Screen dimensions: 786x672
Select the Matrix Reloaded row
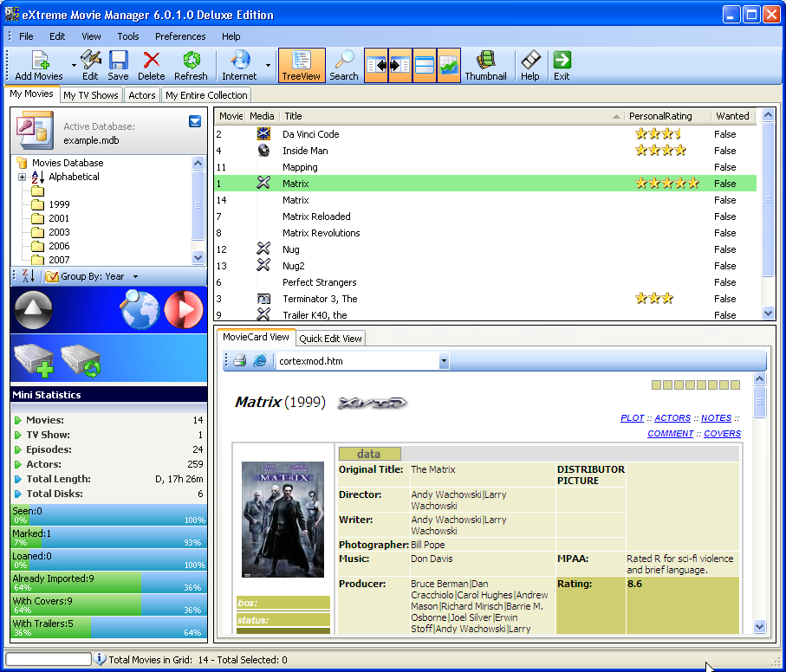coord(485,216)
